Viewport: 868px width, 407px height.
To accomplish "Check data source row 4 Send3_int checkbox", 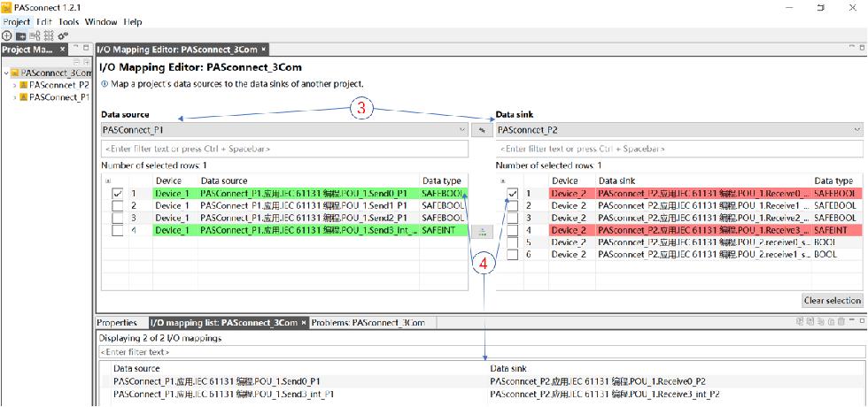I will pos(117,230).
